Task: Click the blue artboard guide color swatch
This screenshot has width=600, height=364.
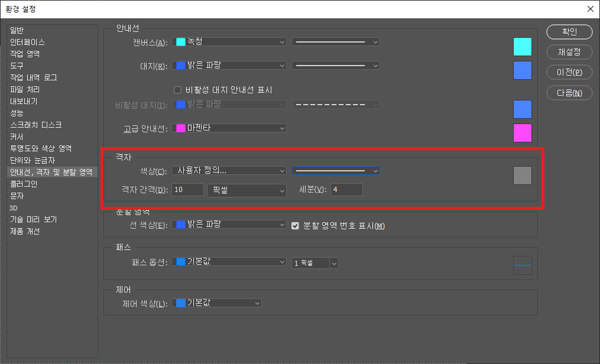Action: [522, 70]
